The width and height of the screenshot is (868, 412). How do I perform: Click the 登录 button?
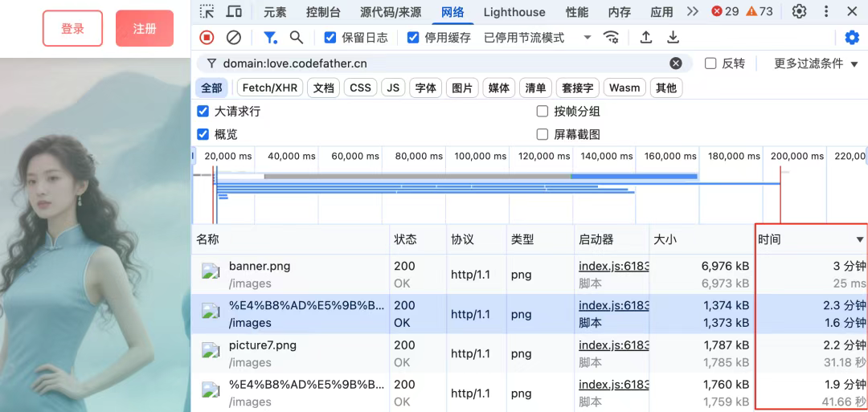coord(72,28)
